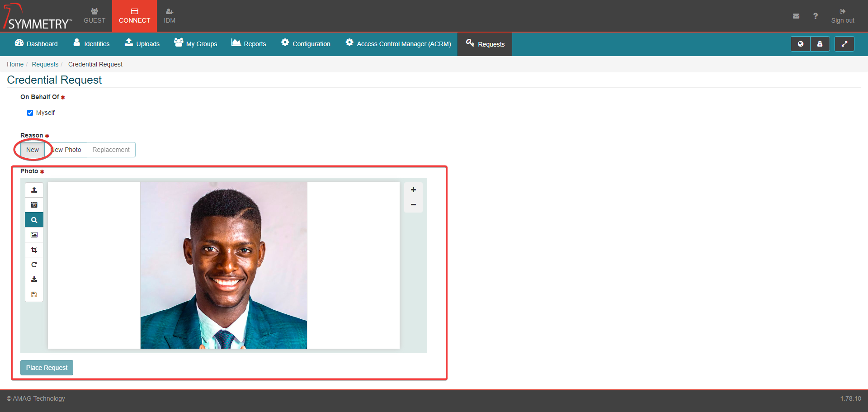Select New as the reason
The height and width of the screenshot is (412, 868).
coord(33,150)
